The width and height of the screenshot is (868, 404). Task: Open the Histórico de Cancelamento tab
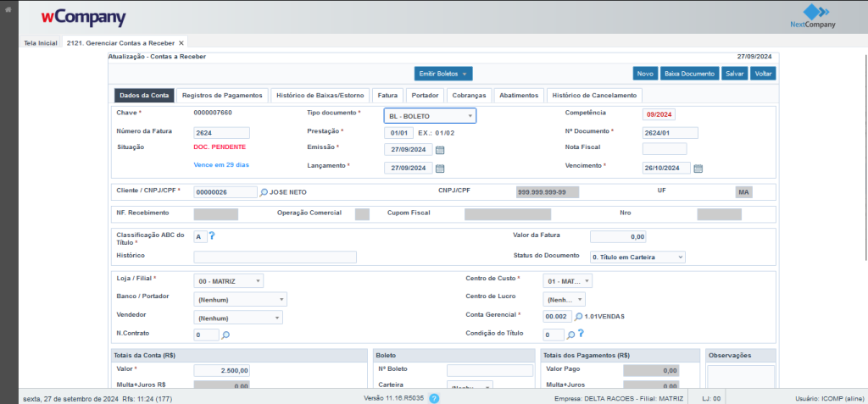[594, 95]
